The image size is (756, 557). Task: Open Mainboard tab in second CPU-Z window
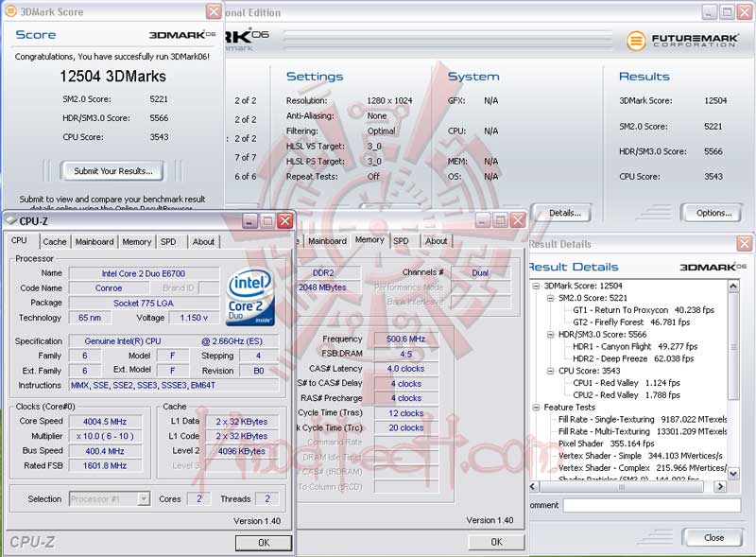click(x=327, y=241)
